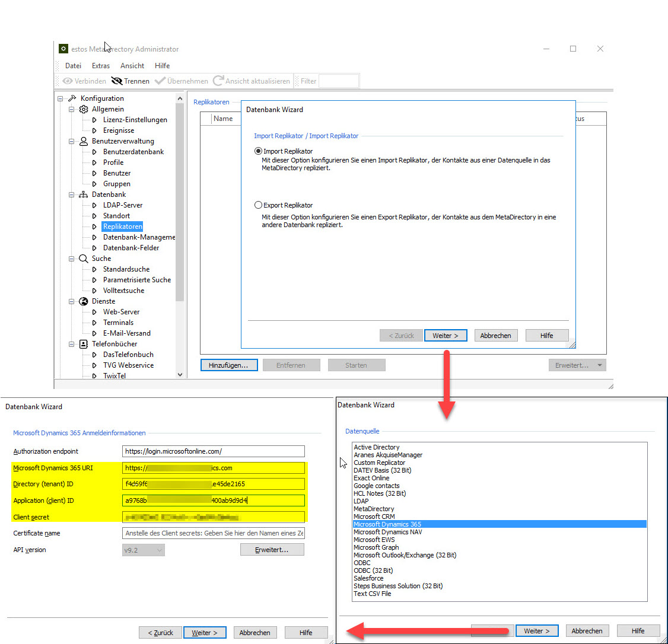Click the Allgemein gear icon in tree
The height and width of the screenshot is (644, 668).
pos(84,109)
